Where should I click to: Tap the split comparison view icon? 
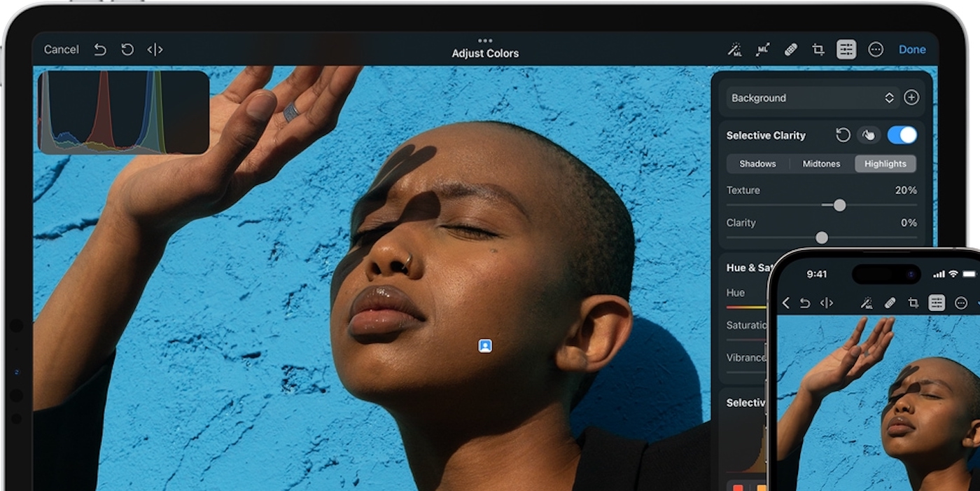pyautogui.click(x=155, y=49)
